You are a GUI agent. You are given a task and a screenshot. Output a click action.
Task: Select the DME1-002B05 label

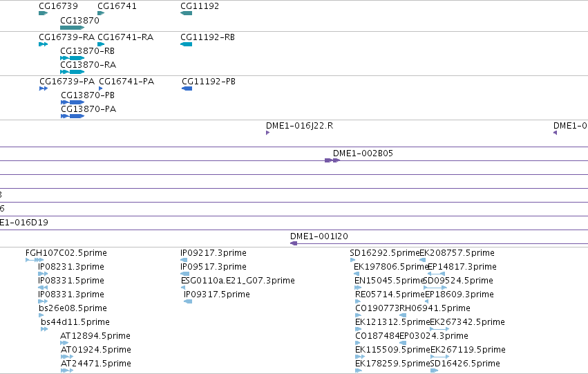click(x=363, y=153)
